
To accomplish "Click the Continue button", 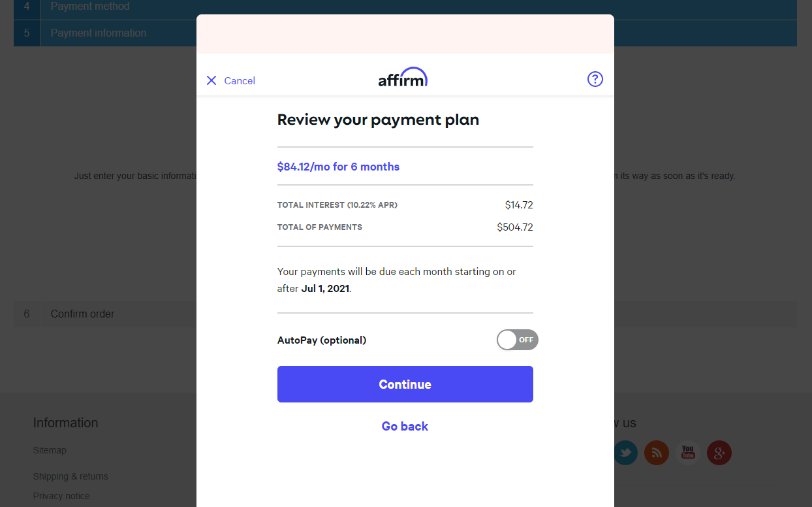I will click(405, 384).
